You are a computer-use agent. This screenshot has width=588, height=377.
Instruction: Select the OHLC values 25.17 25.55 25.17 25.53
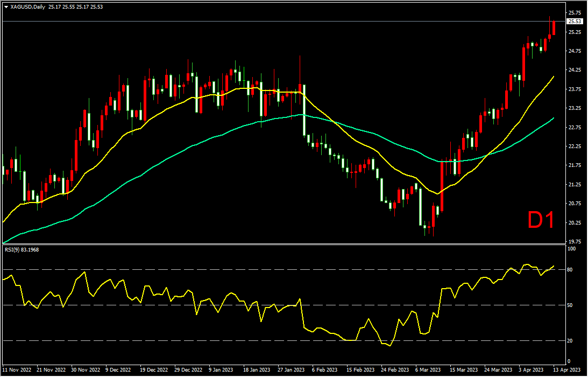[76, 7]
